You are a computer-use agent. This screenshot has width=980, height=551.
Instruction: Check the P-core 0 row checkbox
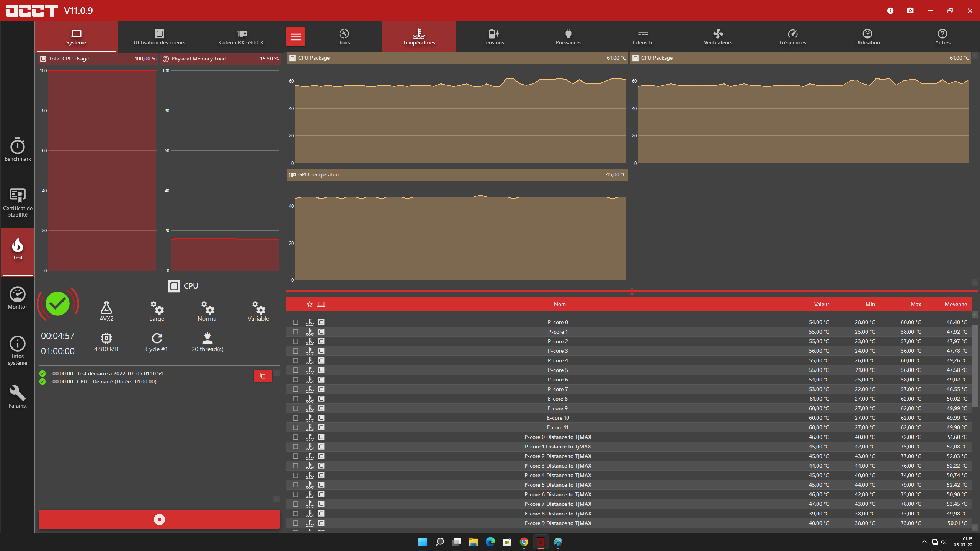296,322
